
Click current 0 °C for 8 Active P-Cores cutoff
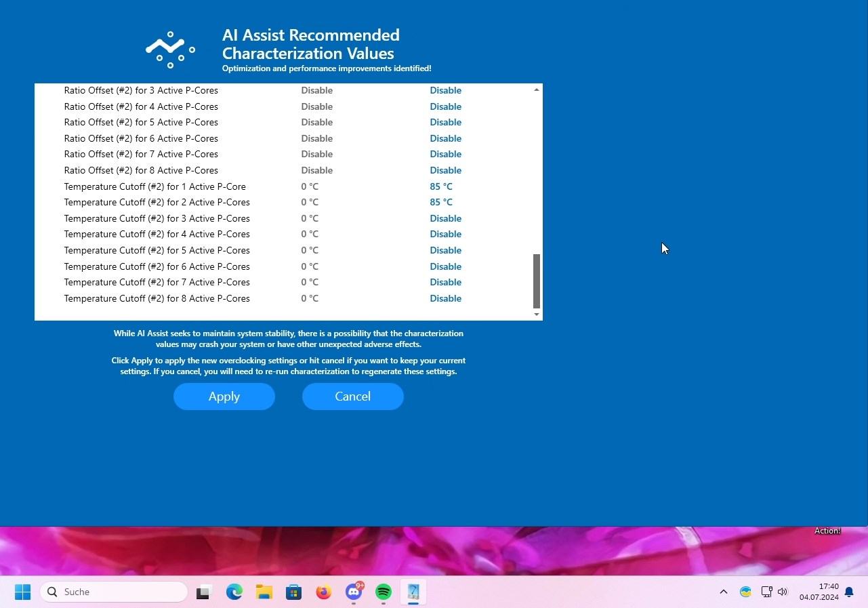[310, 298]
